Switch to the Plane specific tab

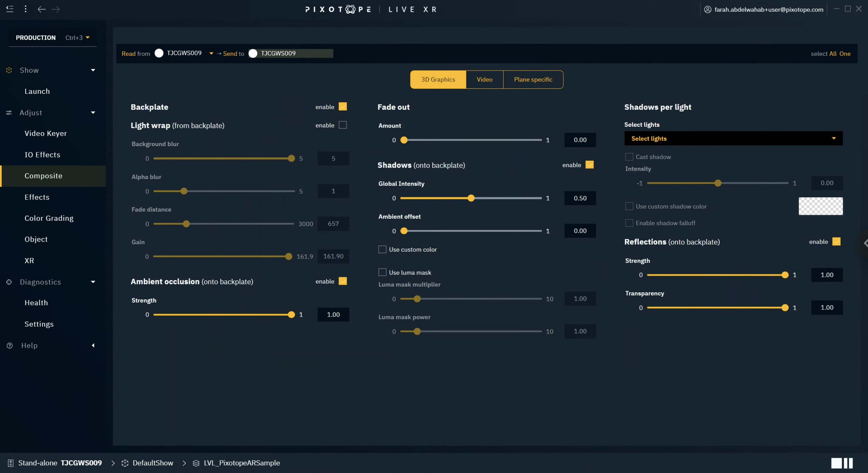pyautogui.click(x=533, y=80)
